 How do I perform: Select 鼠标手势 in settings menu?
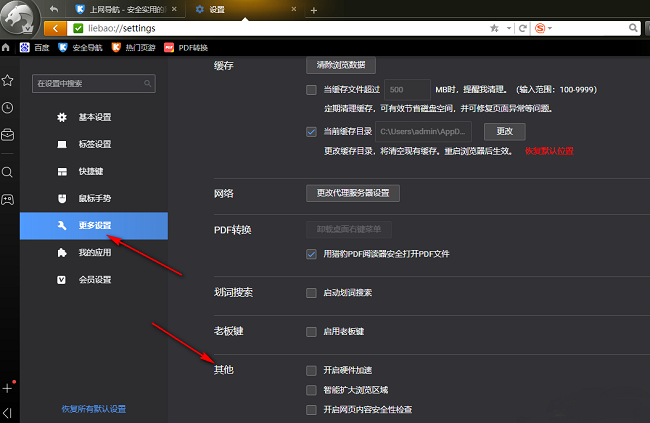(94, 199)
